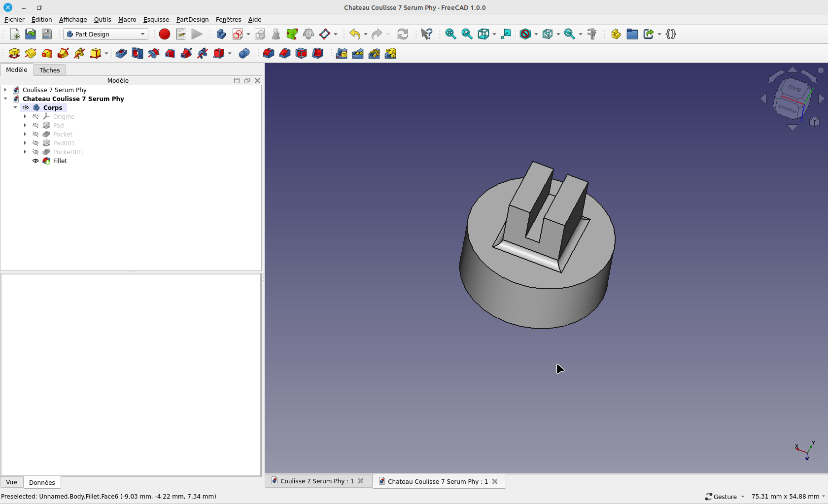Switch to the Tâches tab
This screenshot has height=504, width=828.
(49, 70)
